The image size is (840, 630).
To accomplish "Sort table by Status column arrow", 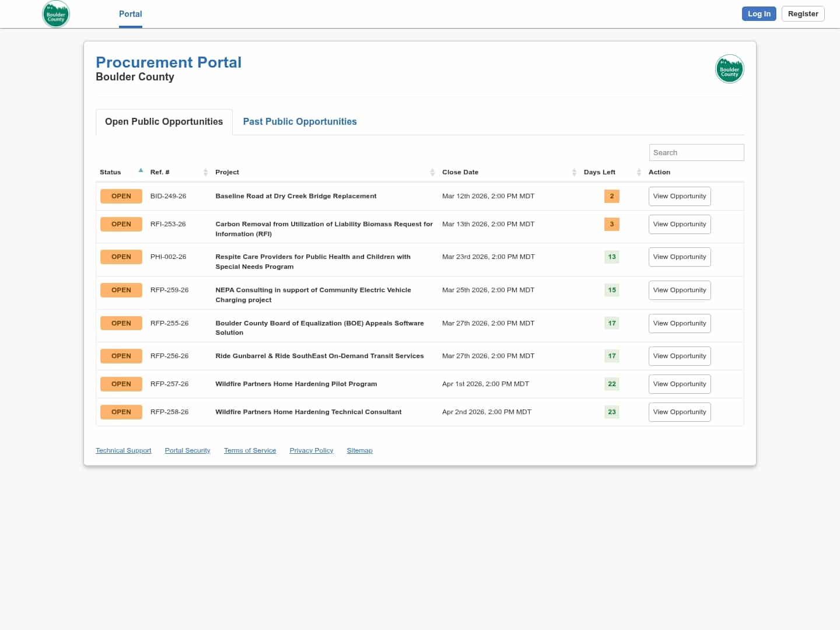I will click(141, 171).
